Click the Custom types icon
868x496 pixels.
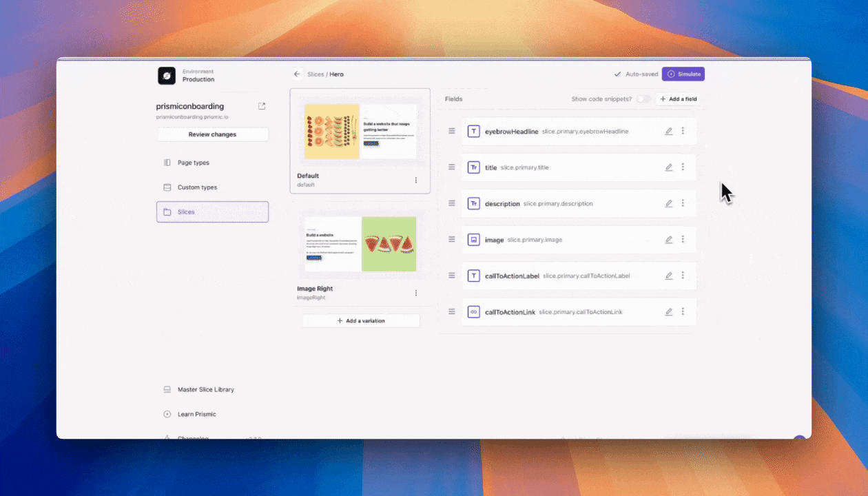click(167, 187)
